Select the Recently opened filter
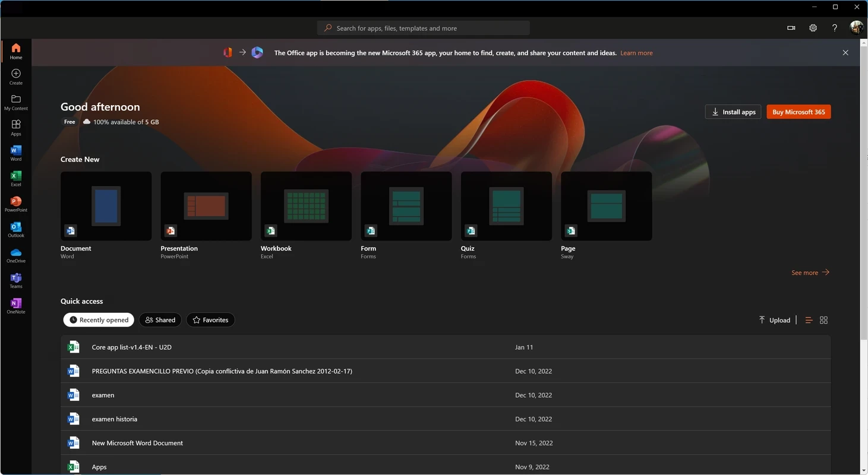Screen dimensions: 868x475 (x=99, y=320)
